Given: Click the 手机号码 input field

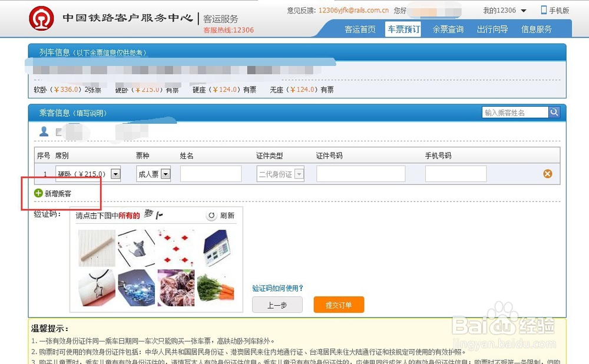Looking at the screenshot, I should click(x=456, y=174).
